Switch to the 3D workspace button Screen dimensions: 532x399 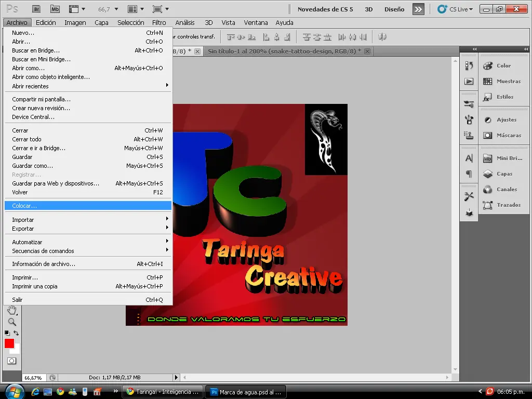369,9
